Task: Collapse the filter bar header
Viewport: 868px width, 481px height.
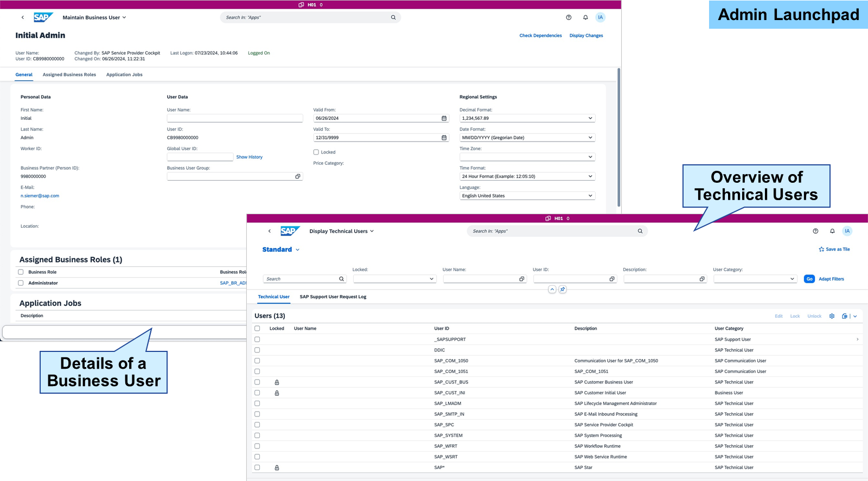Action: point(552,290)
